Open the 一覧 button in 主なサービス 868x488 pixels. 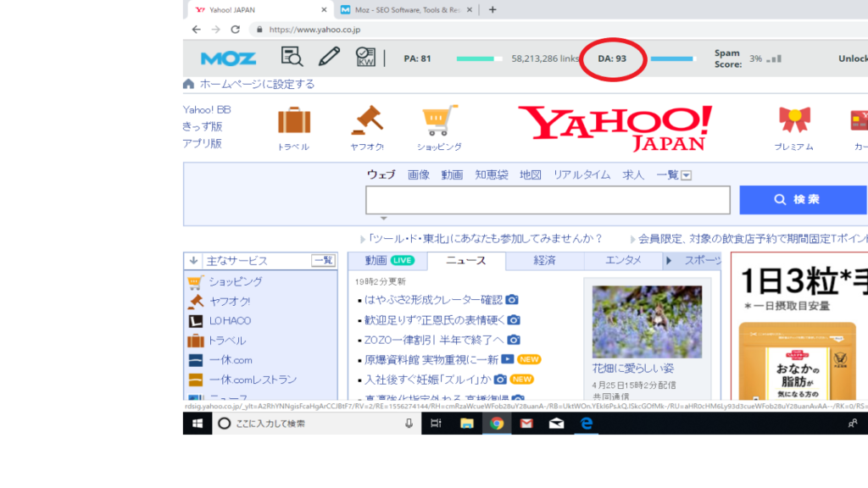coord(323,260)
